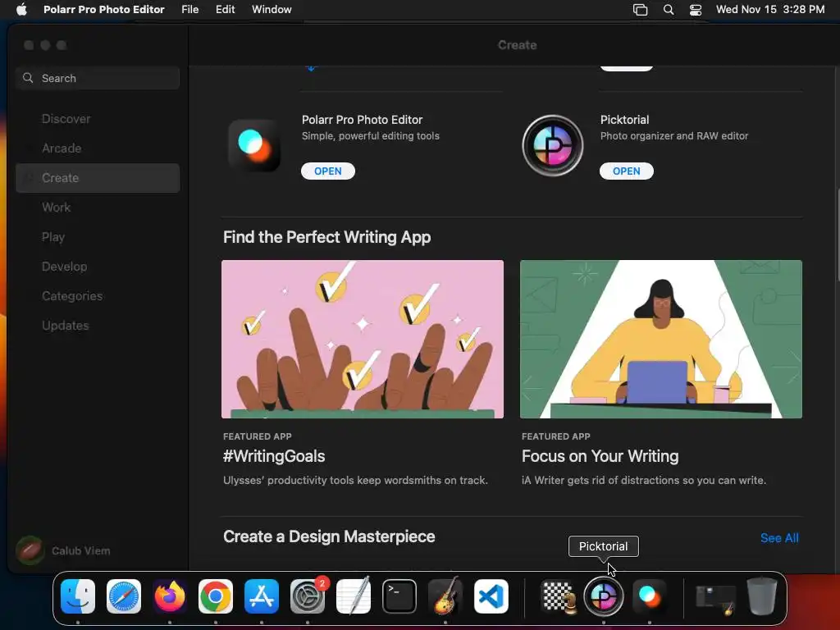Open System Settings from the dock

308,596
